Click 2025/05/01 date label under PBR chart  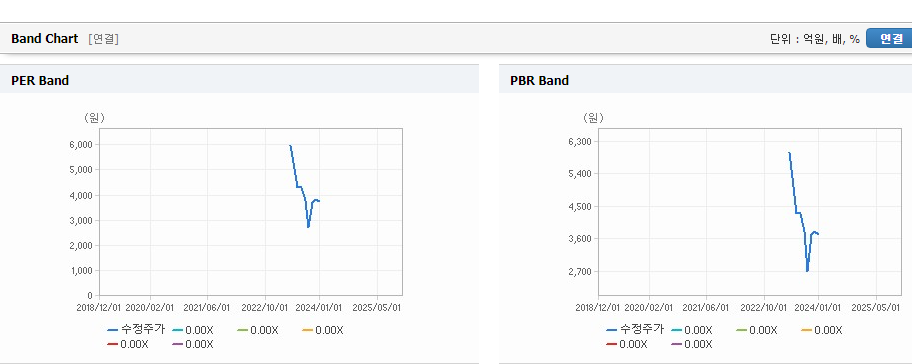pos(876,307)
